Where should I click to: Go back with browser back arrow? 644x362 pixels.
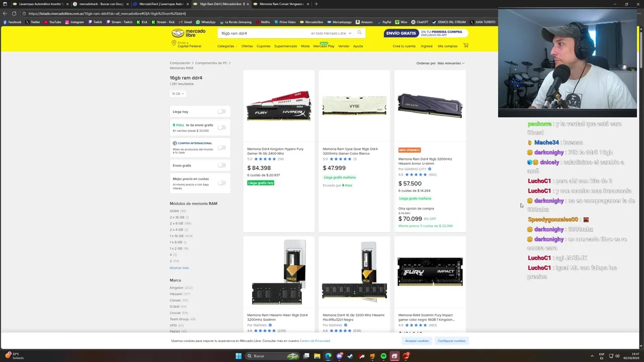click(x=5, y=14)
